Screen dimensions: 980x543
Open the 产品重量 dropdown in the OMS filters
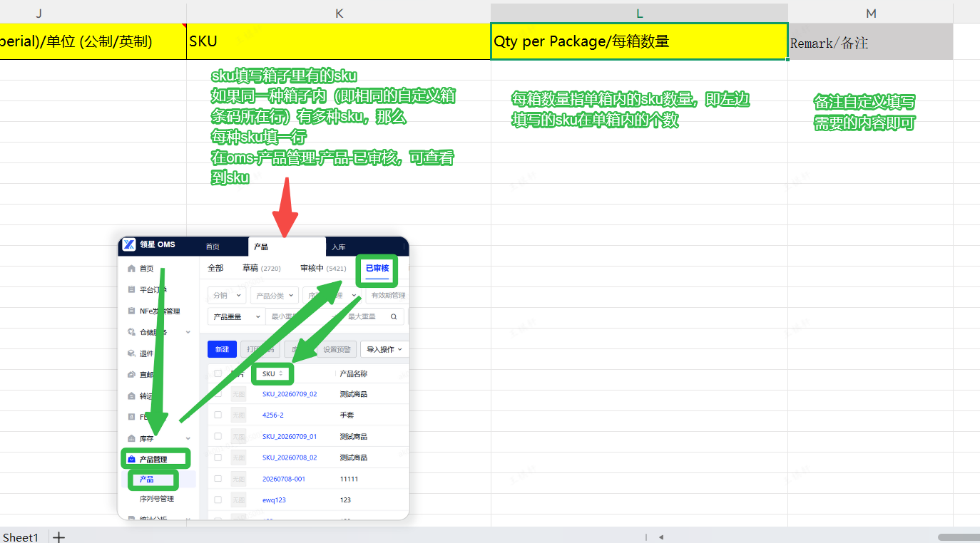pyautogui.click(x=236, y=317)
